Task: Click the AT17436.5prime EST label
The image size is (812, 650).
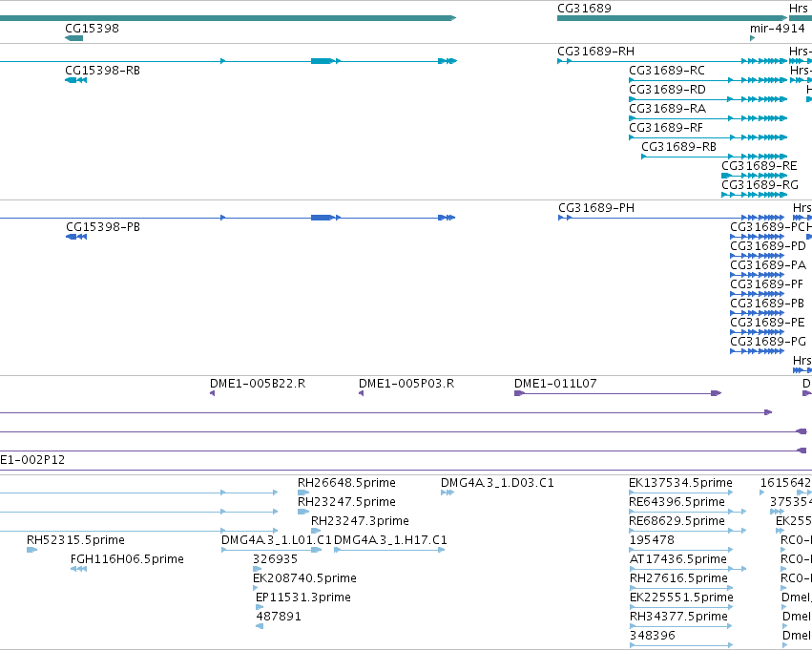Action: point(677,558)
